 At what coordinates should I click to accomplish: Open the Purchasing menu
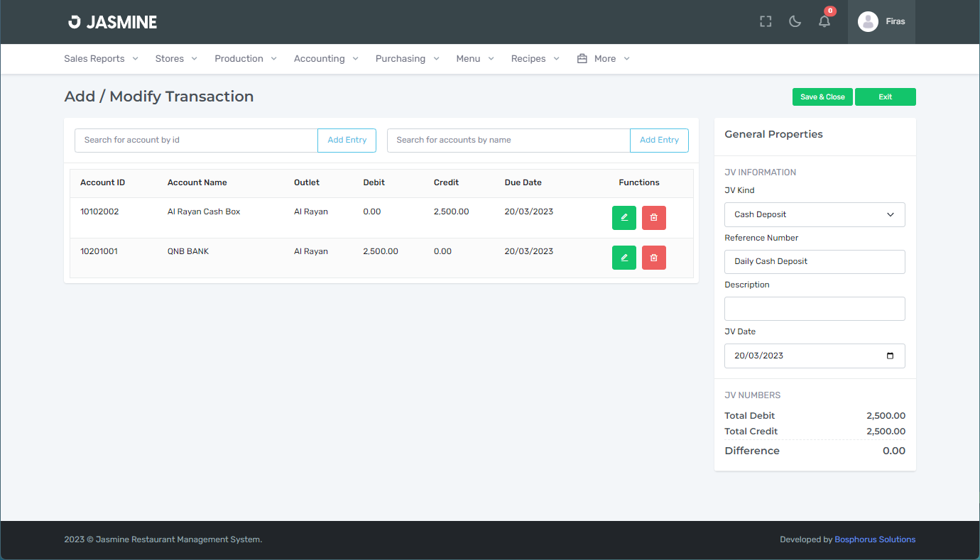click(407, 59)
